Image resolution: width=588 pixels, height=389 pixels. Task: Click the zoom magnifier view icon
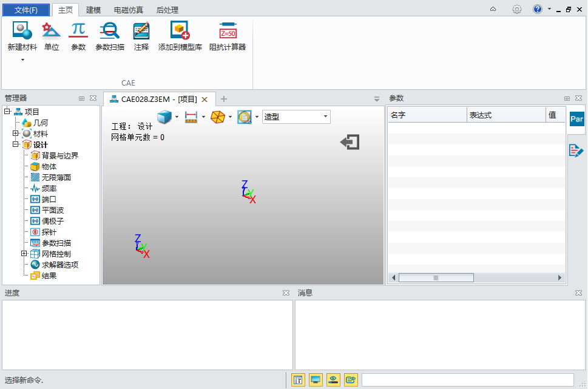point(245,117)
